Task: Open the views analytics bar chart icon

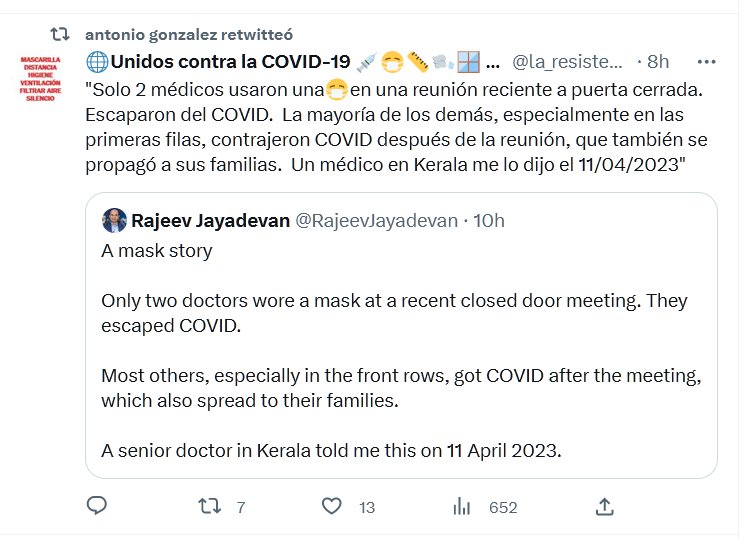Action: point(462,507)
